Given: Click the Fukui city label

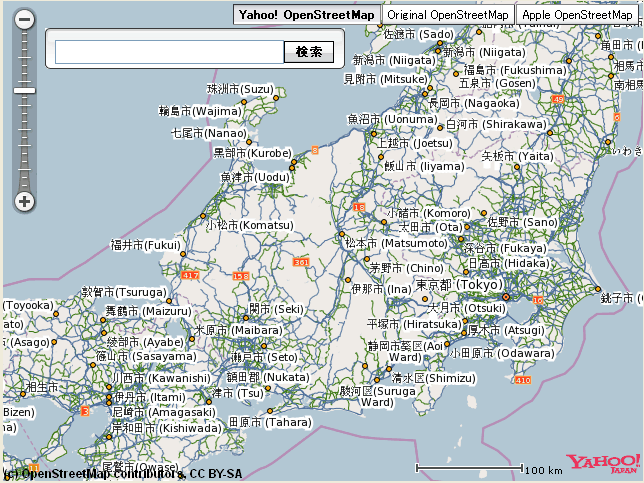Looking at the screenshot, I should click(x=145, y=244).
